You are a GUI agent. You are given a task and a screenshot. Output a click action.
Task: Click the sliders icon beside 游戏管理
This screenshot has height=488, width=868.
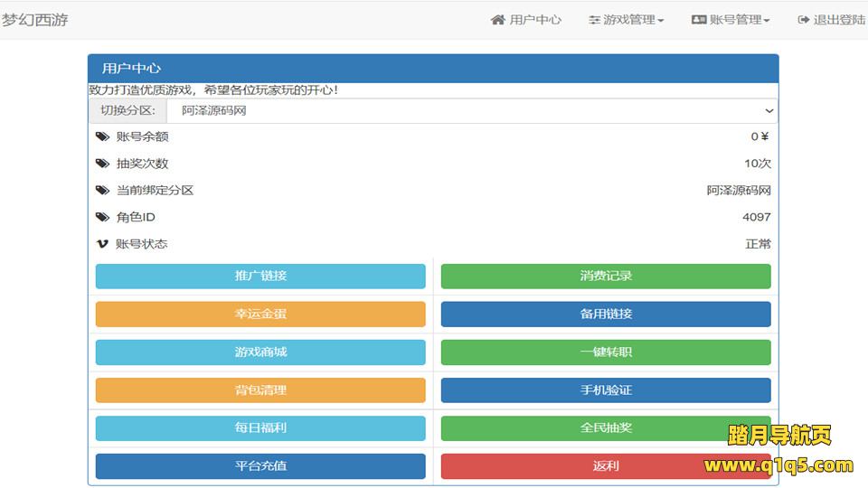tap(594, 20)
